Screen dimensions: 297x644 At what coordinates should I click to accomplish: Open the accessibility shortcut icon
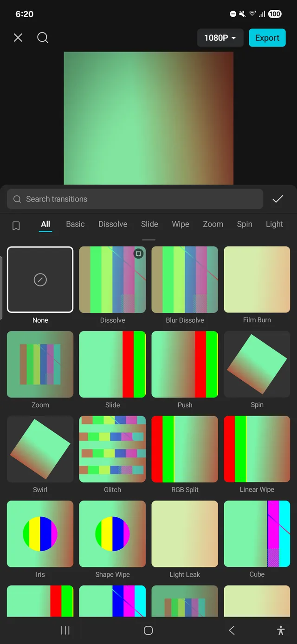(280, 630)
